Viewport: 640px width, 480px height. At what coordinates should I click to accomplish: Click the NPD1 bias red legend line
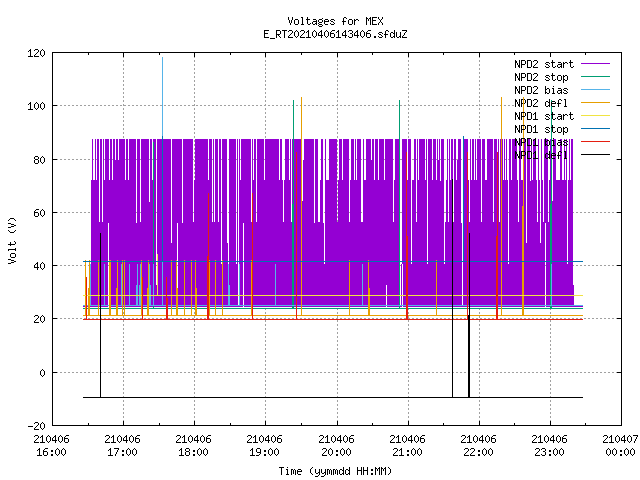(x=595, y=142)
